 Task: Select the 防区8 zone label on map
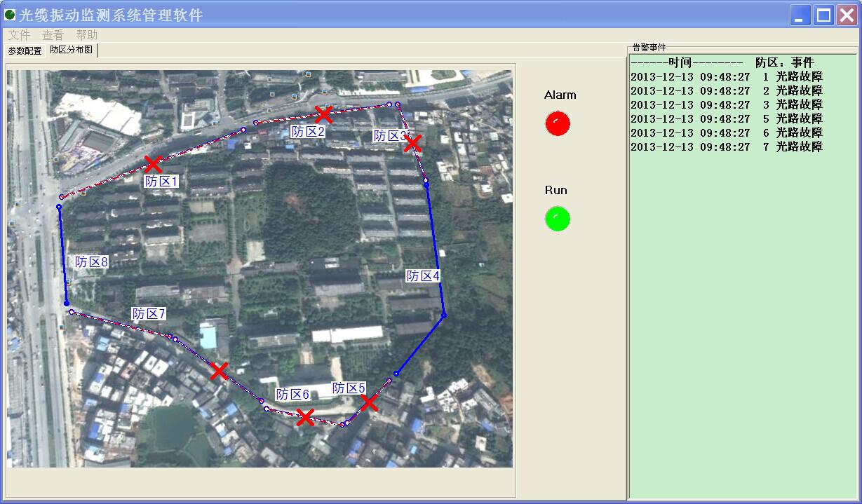[92, 262]
